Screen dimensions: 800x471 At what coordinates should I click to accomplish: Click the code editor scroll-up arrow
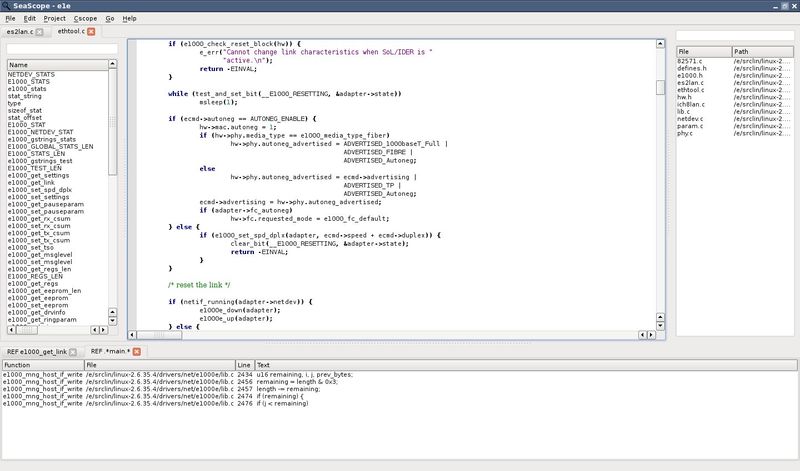click(x=660, y=44)
